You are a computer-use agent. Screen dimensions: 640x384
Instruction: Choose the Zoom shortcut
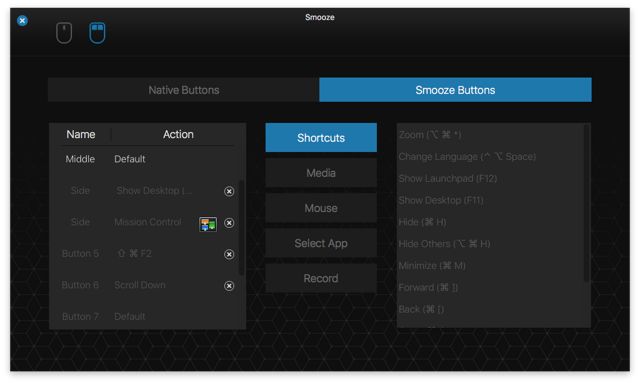(x=430, y=135)
